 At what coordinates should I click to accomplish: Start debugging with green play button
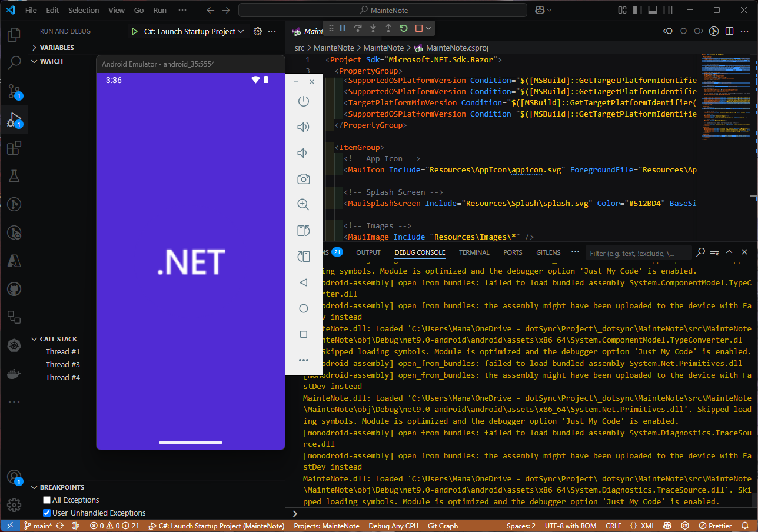[135, 32]
